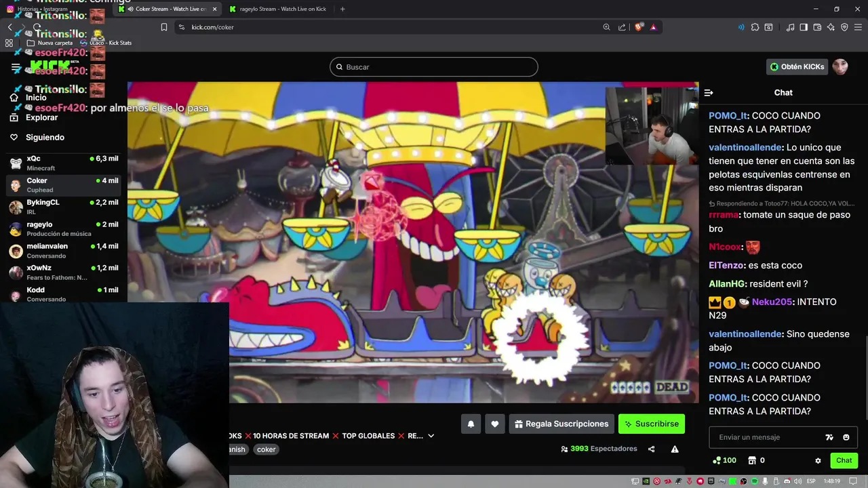Viewport: 868px width, 488px height.
Task: Open the chat emote picker smiley
Action: 846,437
